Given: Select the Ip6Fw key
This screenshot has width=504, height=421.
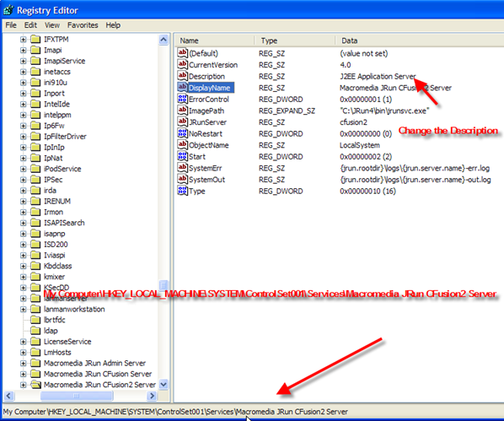Looking at the screenshot, I should pyautogui.click(x=54, y=126).
